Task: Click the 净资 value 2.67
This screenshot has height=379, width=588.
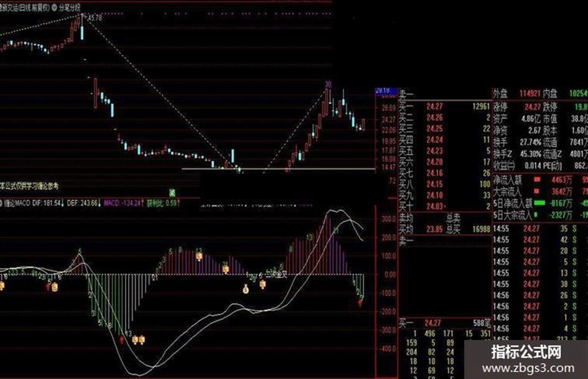Action: [x=534, y=130]
